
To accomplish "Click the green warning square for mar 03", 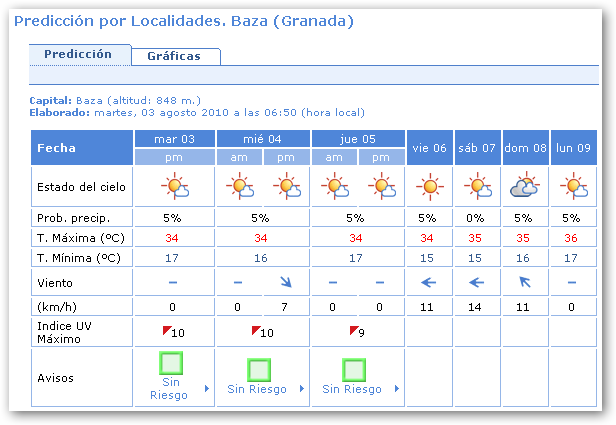I will 173,364.
